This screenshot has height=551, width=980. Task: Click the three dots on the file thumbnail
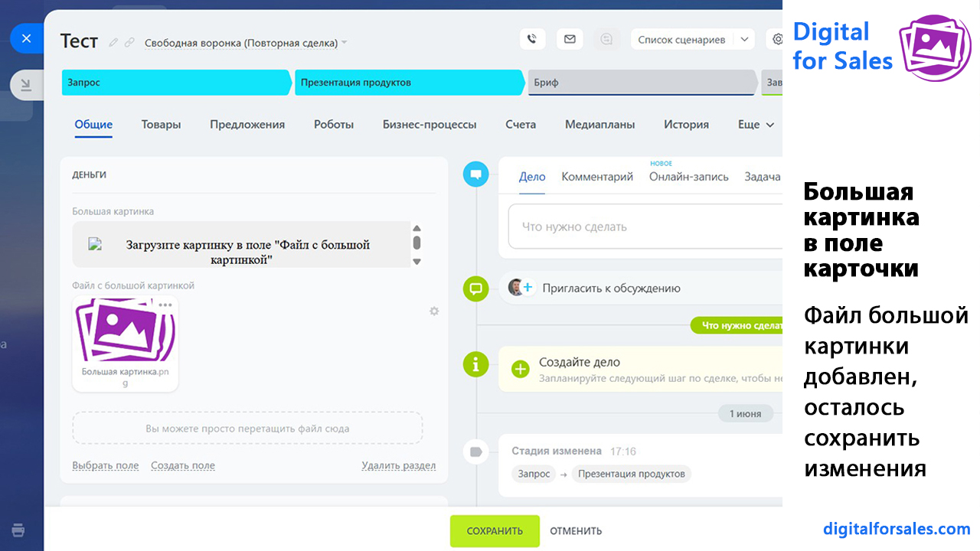click(x=165, y=305)
